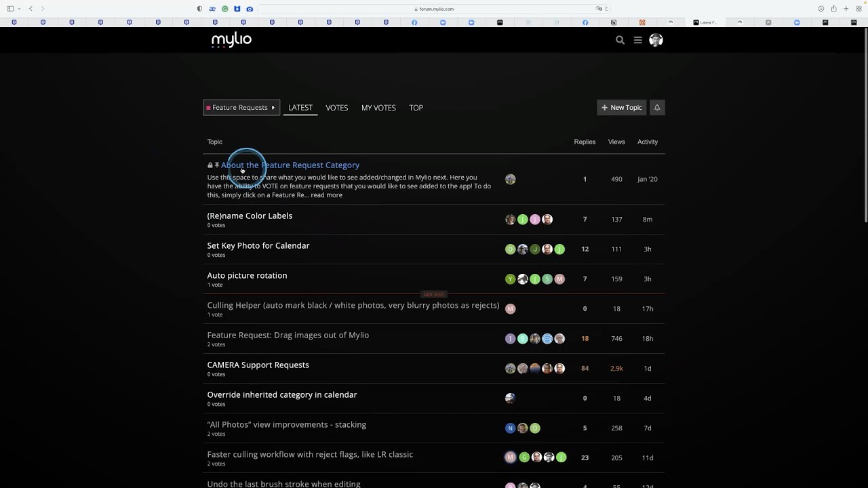Image resolution: width=868 pixels, height=488 pixels.
Task: Switch to the VOTES tab
Action: pos(336,108)
